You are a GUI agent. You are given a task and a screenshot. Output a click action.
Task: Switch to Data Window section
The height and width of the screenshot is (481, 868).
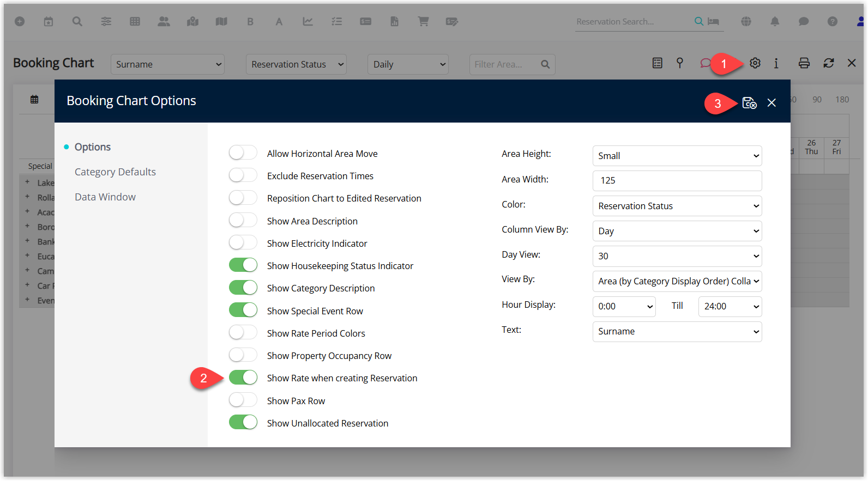(x=105, y=197)
